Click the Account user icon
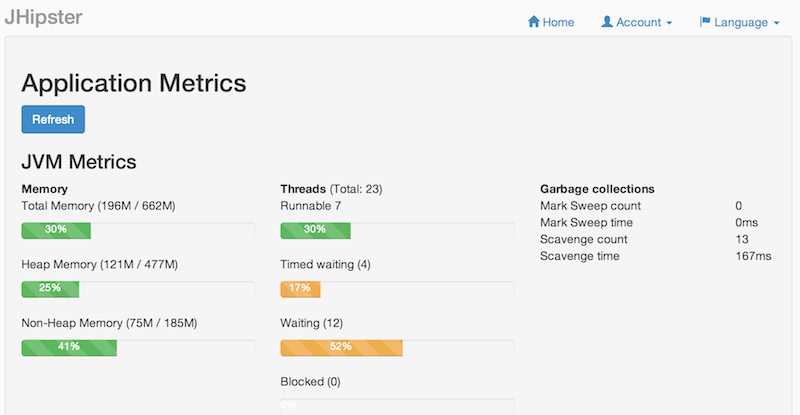This screenshot has width=800, height=415. [x=607, y=22]
